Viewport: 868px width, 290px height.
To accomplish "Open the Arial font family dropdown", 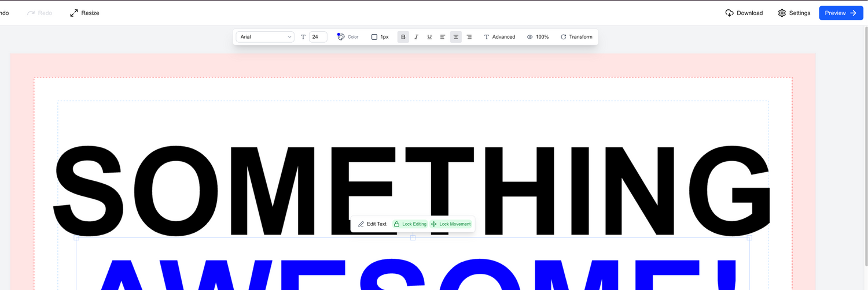I will (265, 37).
